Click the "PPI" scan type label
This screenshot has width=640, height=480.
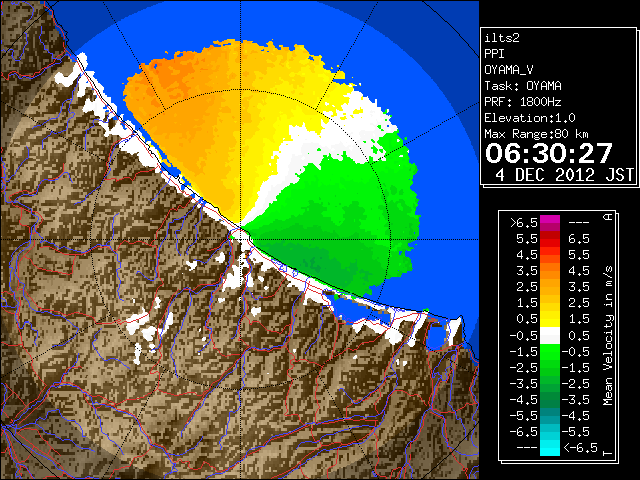[x=494, y=54]
